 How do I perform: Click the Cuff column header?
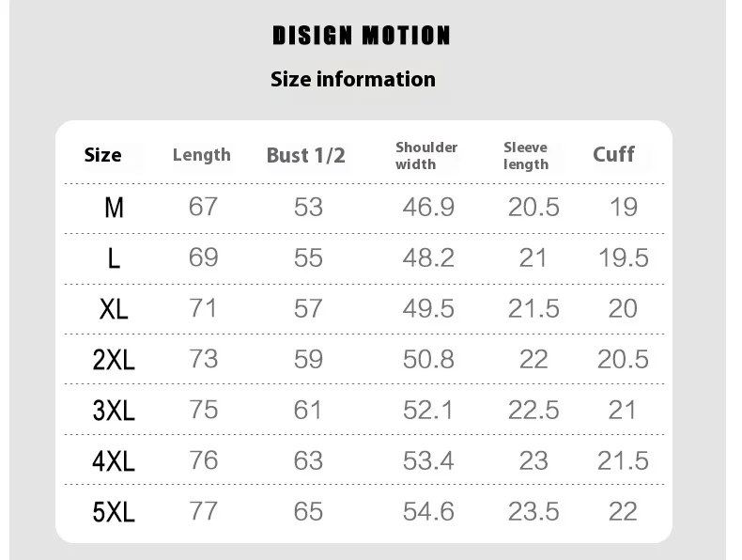coord(613,154)
